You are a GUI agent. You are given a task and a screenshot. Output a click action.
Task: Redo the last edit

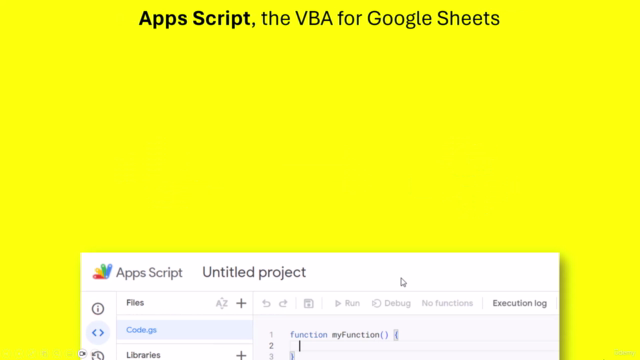(x=283, y=303)
